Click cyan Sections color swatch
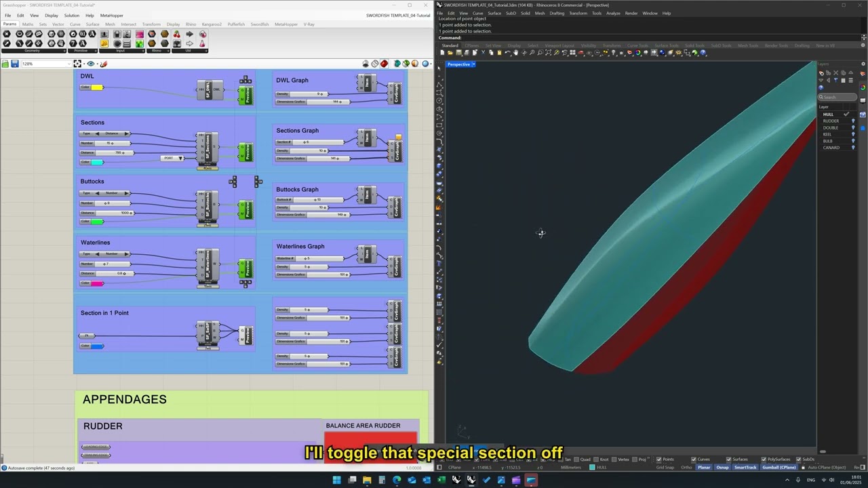 pyautogui.click(x=97, y=162)
